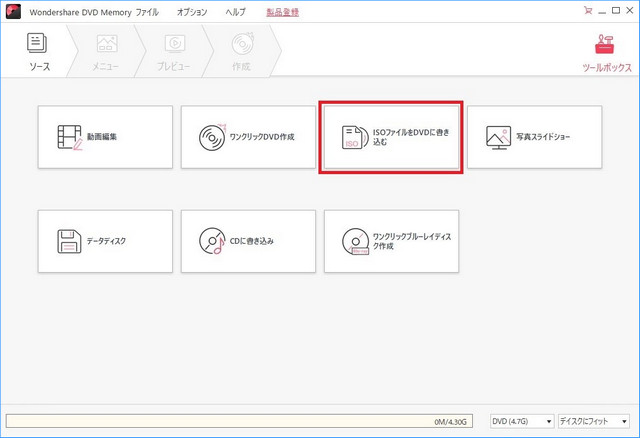
Task: Click the shopping cart icon
Action: coord(588,11)
